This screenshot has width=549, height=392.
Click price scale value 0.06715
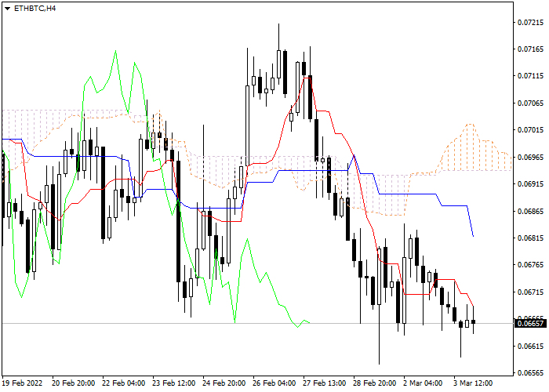[531, 292]
